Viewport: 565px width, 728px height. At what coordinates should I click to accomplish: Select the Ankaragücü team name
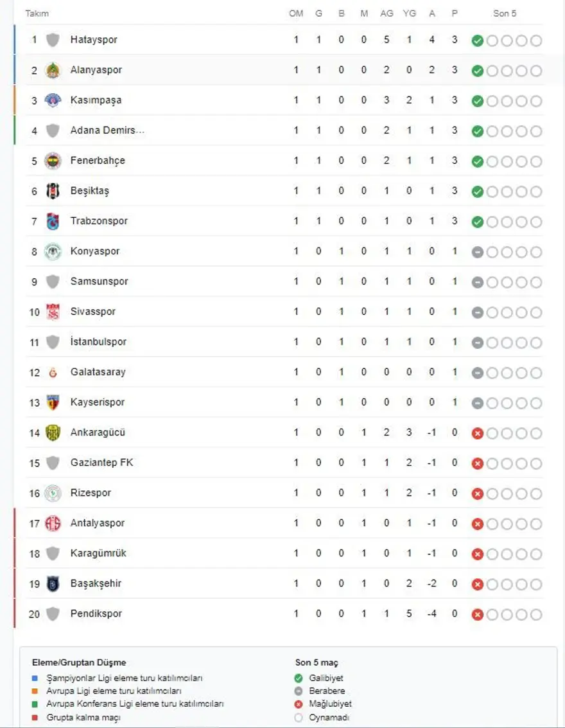(98, 432)
